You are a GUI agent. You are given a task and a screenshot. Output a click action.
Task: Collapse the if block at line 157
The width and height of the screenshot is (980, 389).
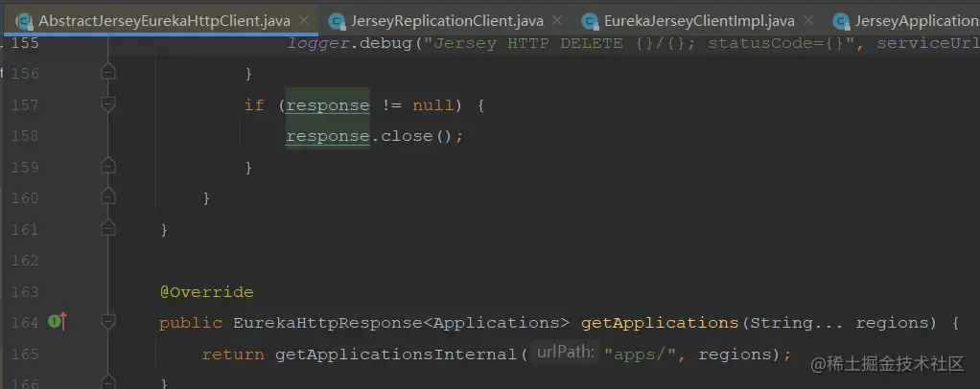click(108, 104)
